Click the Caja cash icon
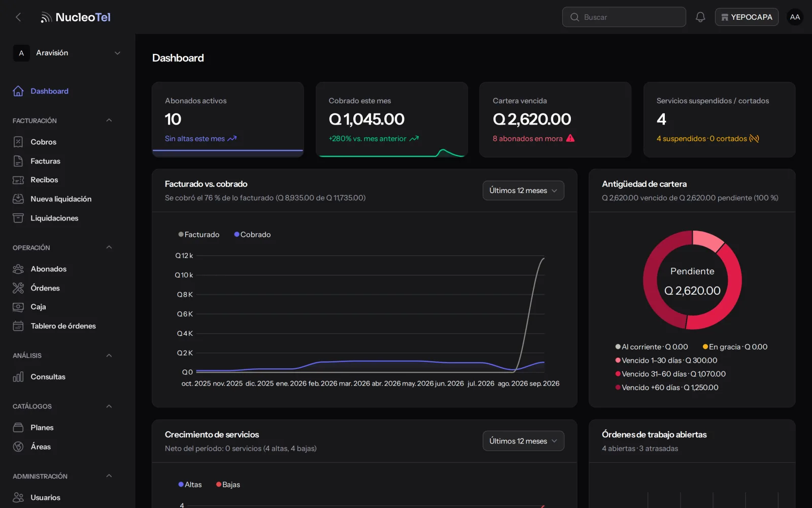The image size is (812, 508). 18,307
